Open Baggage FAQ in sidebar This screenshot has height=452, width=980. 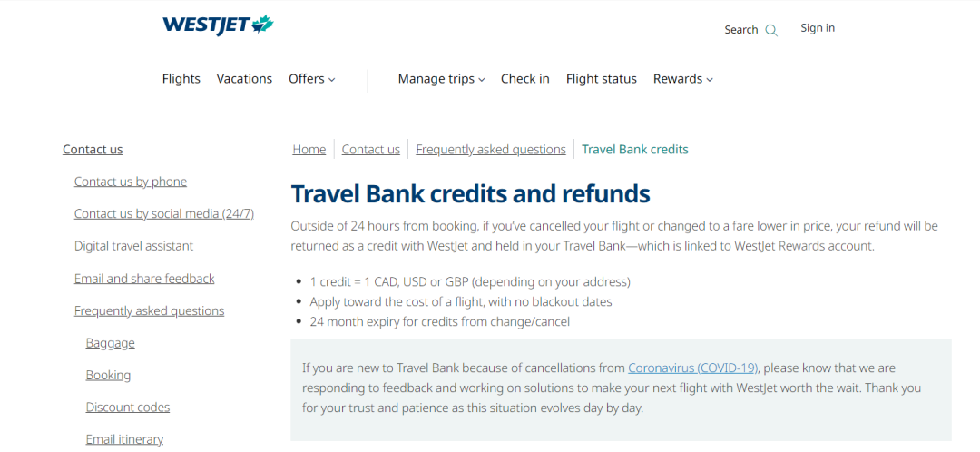click(x=110, y=342)
